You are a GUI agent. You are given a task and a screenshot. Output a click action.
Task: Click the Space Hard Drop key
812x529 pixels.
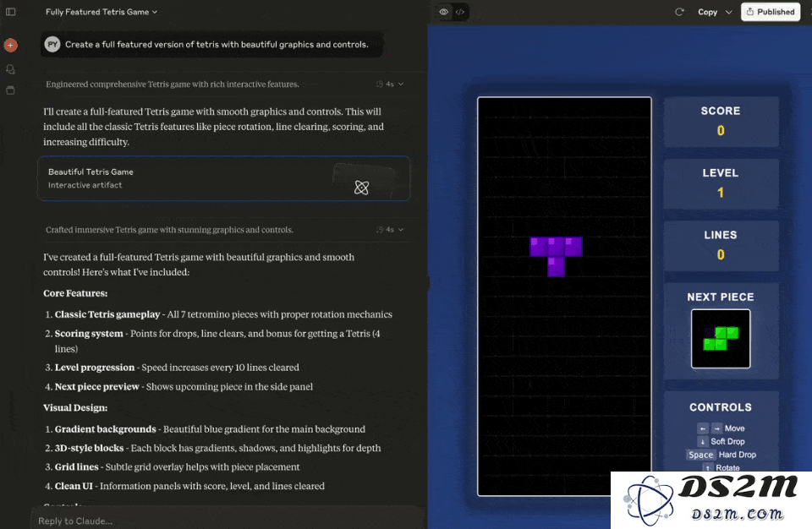point(700,455)
